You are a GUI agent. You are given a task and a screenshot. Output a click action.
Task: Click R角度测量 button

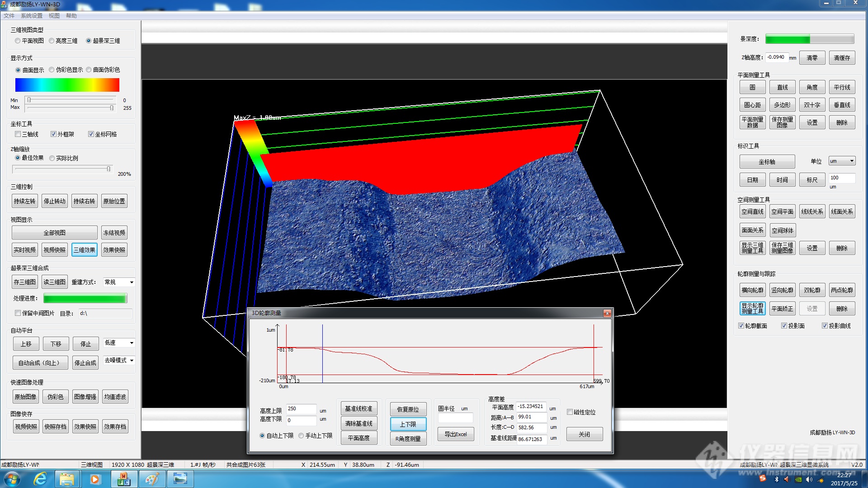(x=408, y=439)
